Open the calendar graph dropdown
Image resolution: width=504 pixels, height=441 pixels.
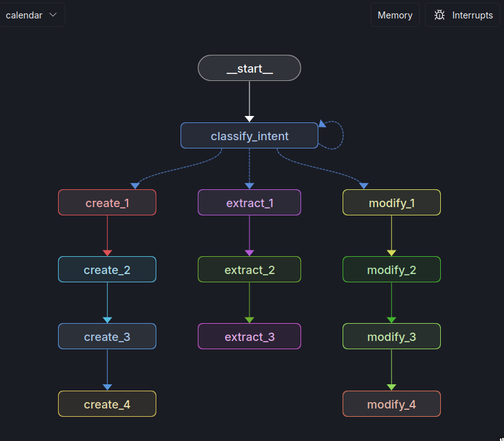pyautogui.click(x=31, y=15)
